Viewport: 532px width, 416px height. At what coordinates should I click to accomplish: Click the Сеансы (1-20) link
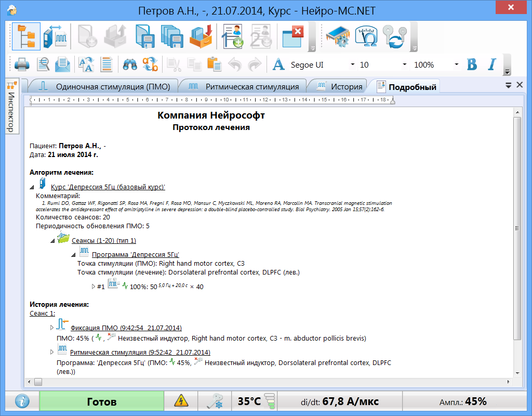click(x=103, y=240)
